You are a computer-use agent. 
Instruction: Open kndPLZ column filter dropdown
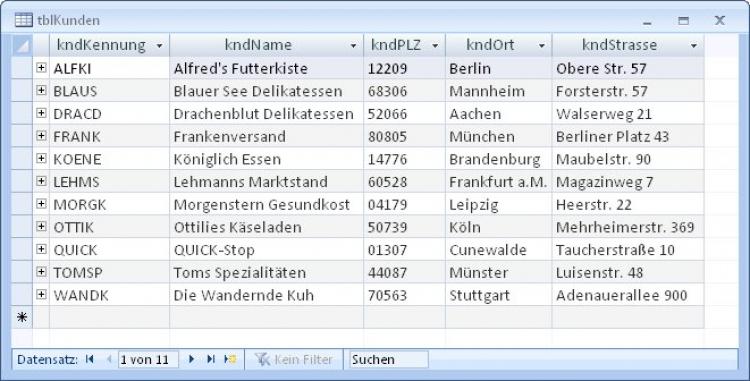[435, 46]
